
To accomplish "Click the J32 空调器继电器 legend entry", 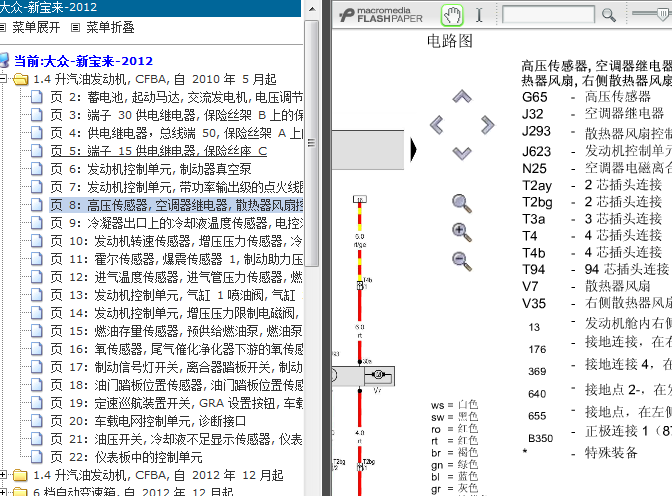I will (593, 114).
